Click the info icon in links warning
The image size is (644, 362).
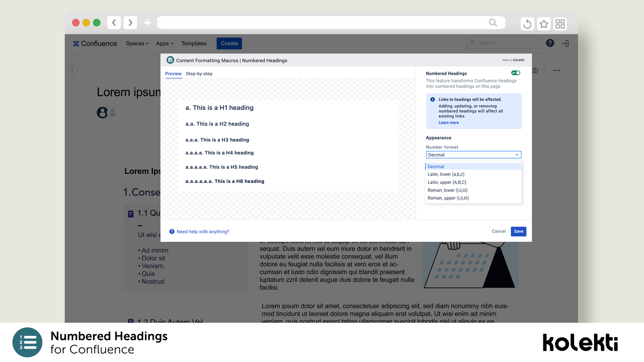coord(433,99)
